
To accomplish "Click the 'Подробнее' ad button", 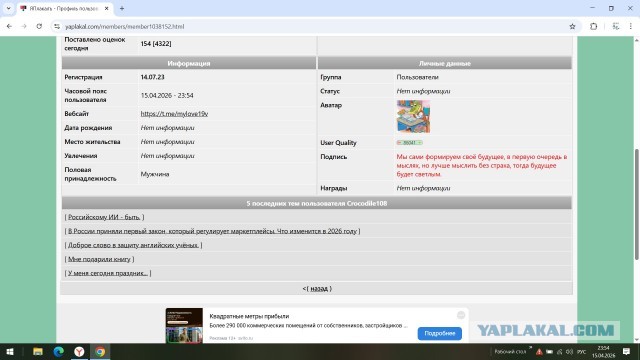I will tap(440, 333).
